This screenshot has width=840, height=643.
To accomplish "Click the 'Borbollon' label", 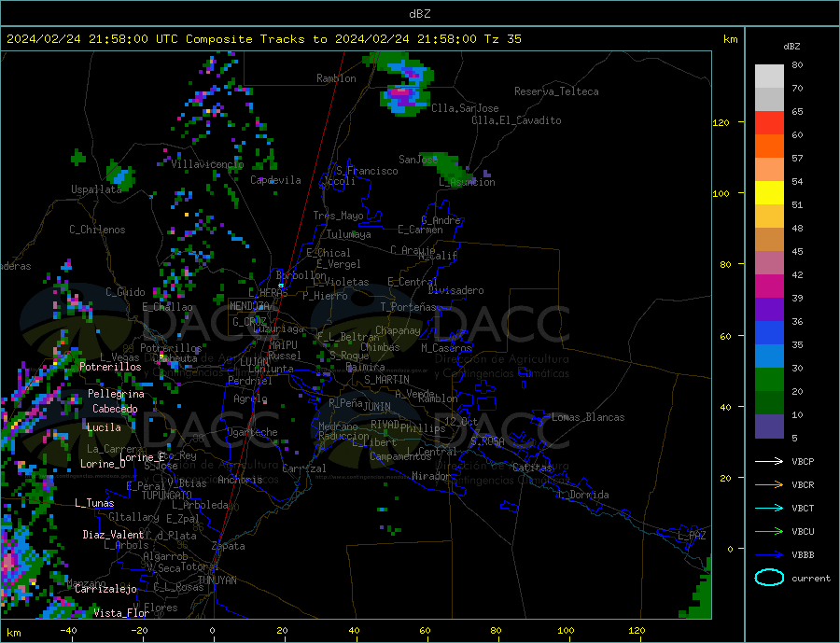I will click(x=301, y=275).
